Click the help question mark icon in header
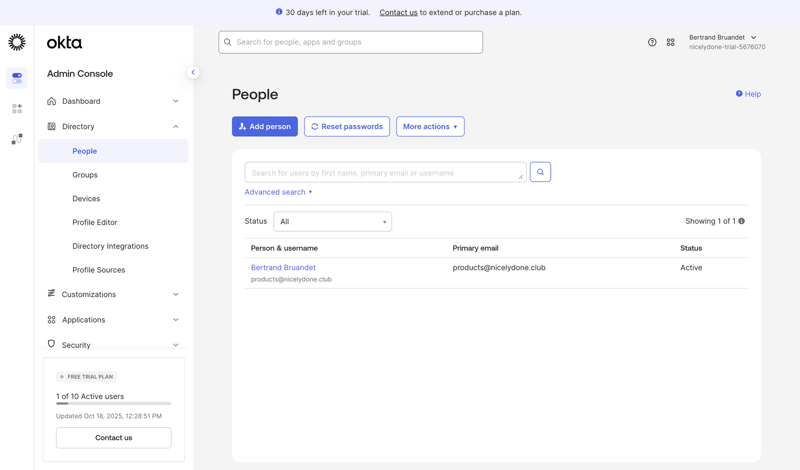Screen dimensions: 800x470 coord(652,42)
